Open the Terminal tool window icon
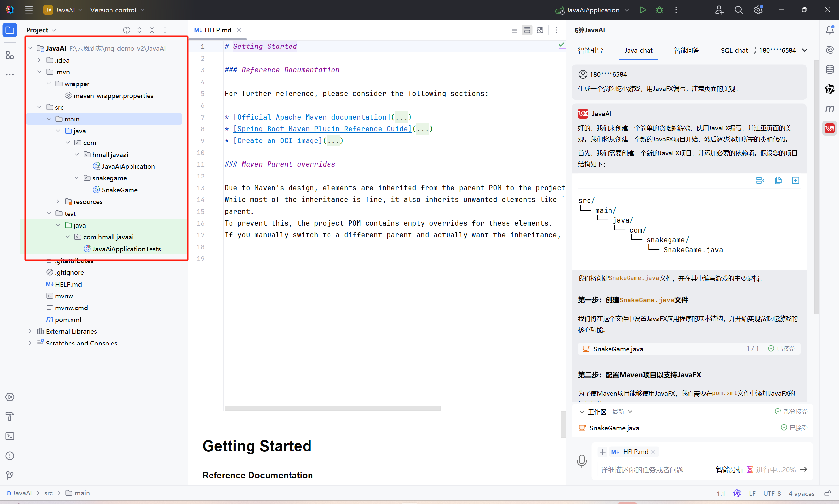The image size is (839, 504). 10,436
